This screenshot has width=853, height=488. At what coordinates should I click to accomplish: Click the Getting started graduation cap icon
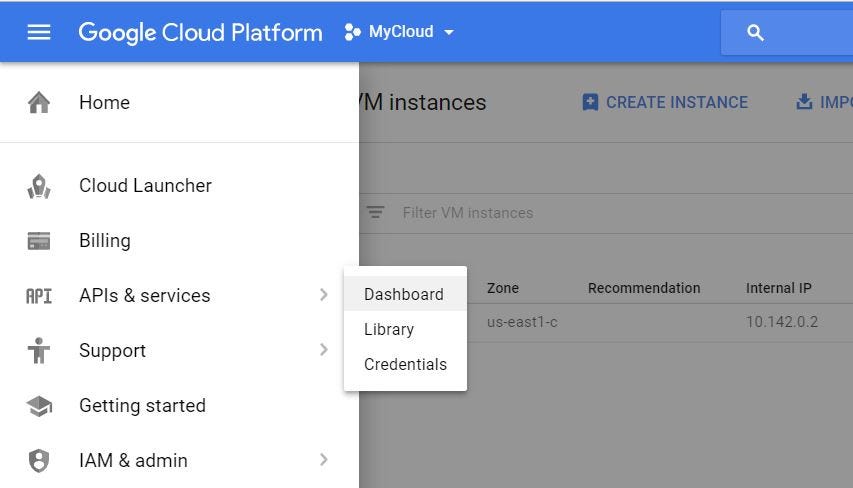(x=39, y=406)
